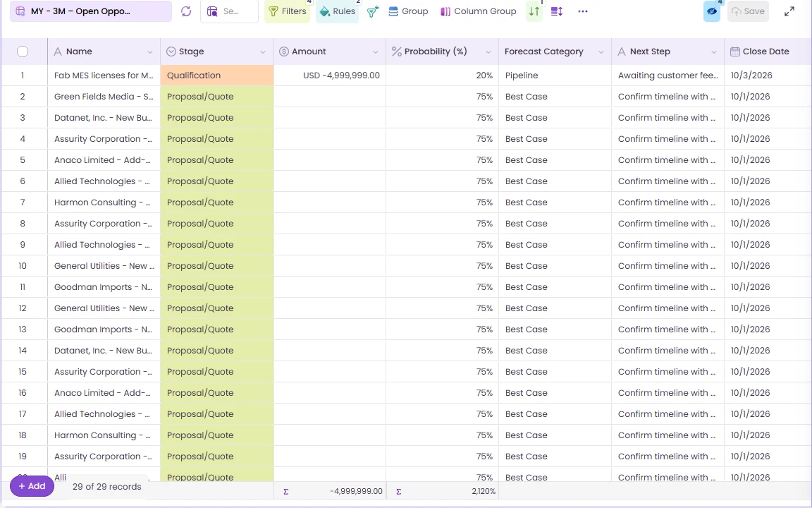Click the Close Date column header
This screenshot has height=508, width=812.
point(768,52)
